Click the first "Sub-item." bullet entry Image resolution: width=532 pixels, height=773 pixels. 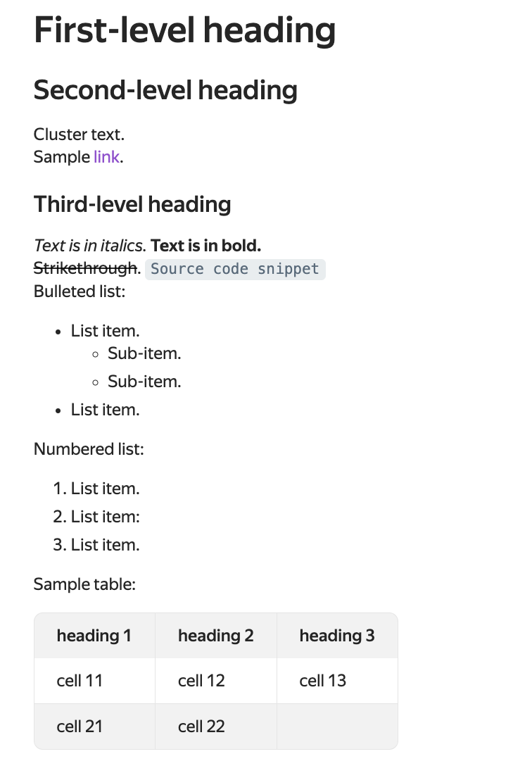coord(144,353)
